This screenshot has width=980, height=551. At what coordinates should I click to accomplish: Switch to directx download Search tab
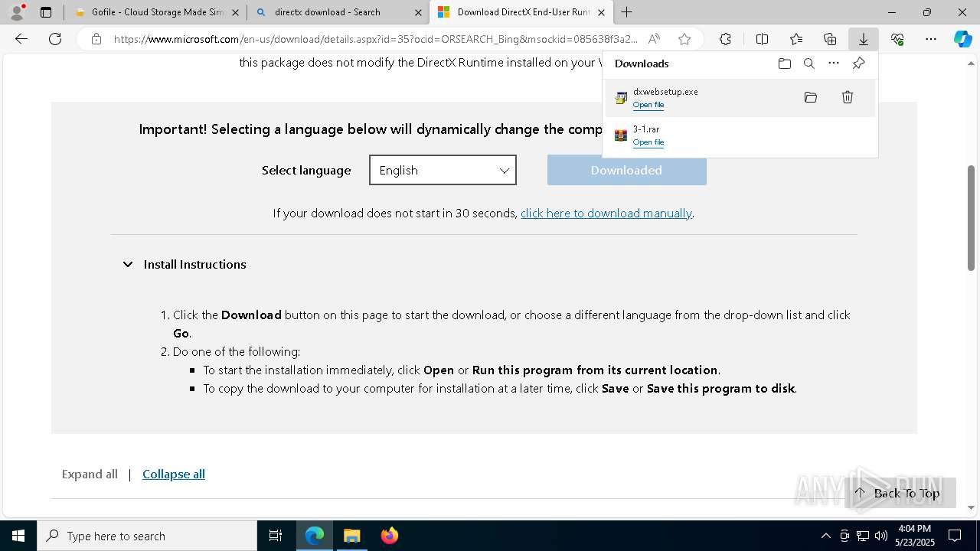point(338,12)
